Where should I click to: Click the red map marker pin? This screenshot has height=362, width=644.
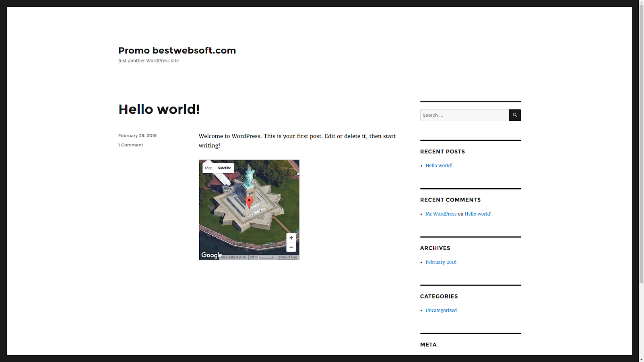249,202
